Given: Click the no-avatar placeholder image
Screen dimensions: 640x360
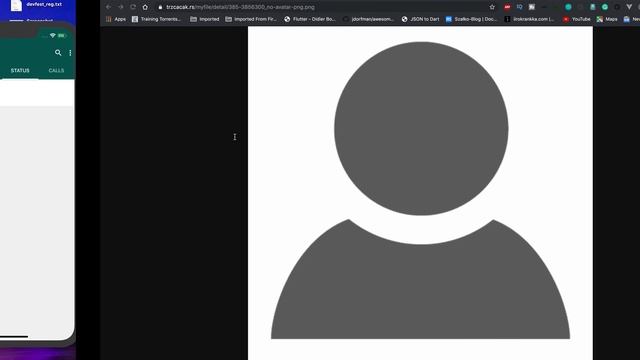Looking at the screenshot, I should 420,193.
